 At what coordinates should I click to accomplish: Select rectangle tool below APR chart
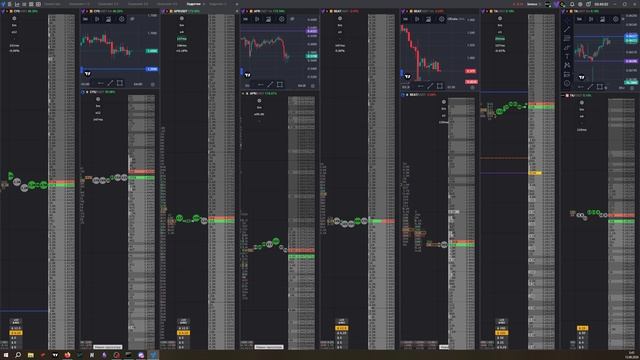[x=280, y=84]
